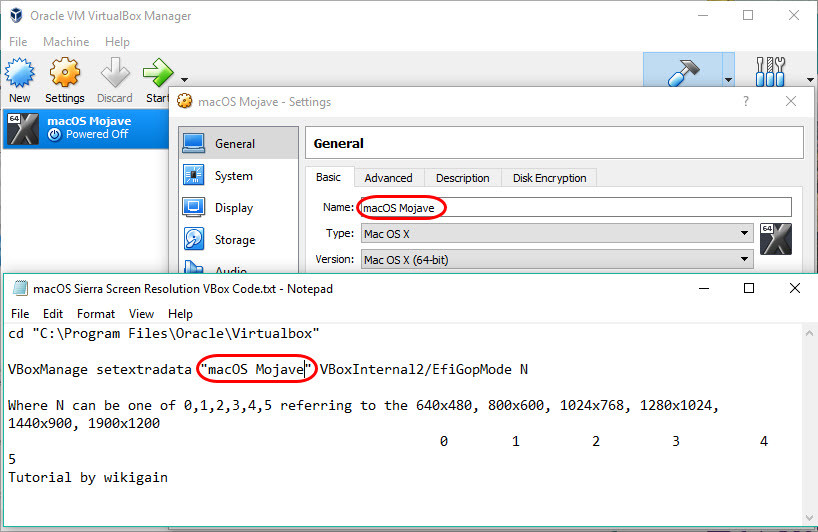The image size is (818, 532).
Task: Click the Settings dialog help question mark
Action: click(746, 101)
